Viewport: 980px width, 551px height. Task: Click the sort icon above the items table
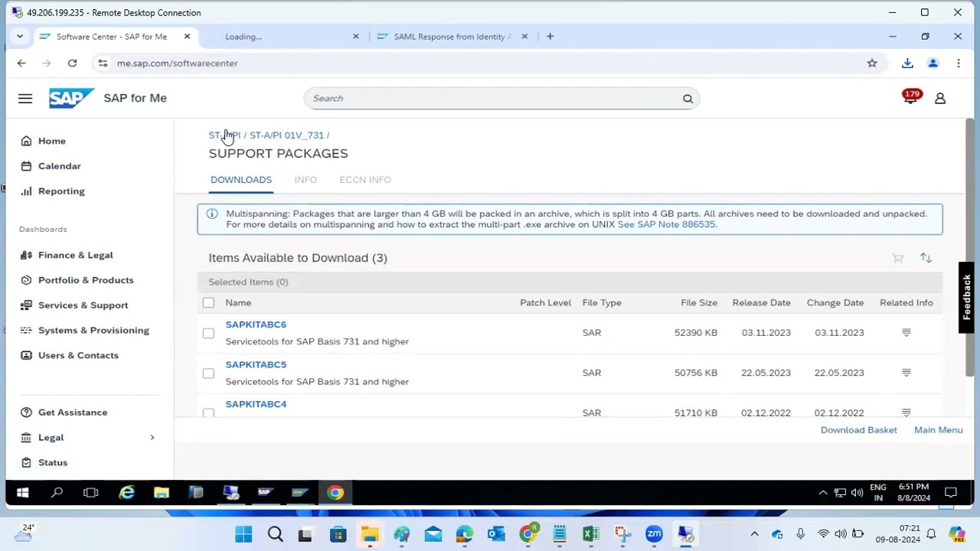pyautogui.click(x=926, y=258)
